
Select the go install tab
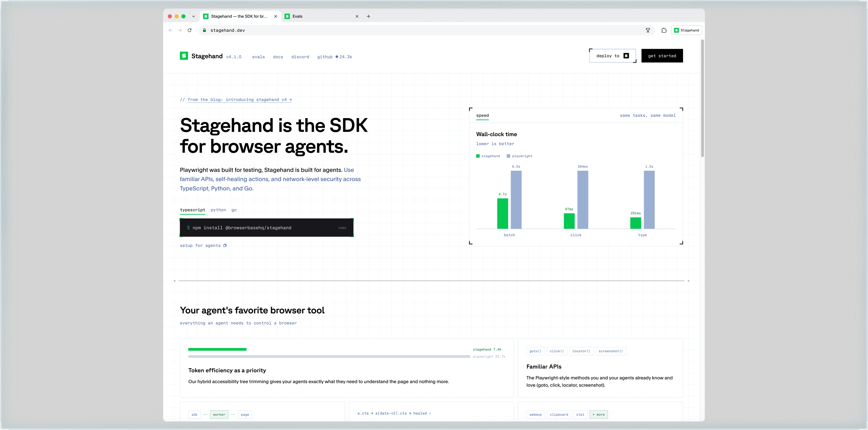(x=234, y=210)
